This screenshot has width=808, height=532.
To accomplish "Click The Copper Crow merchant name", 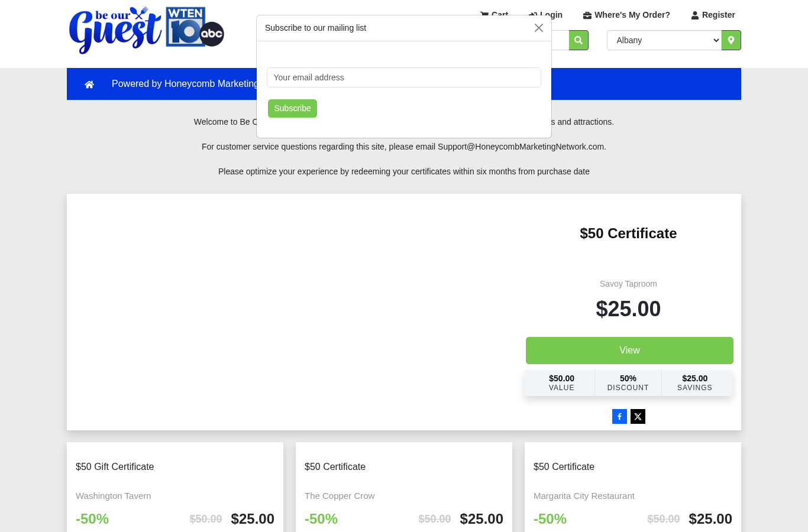I will click(x=340, y=496).
